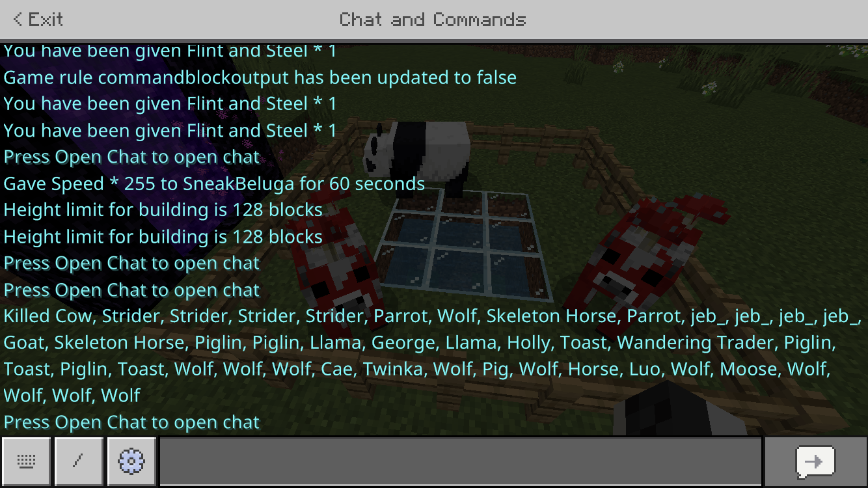
Task: Open the on-screen keyboard button
Action: coord(26,461)
